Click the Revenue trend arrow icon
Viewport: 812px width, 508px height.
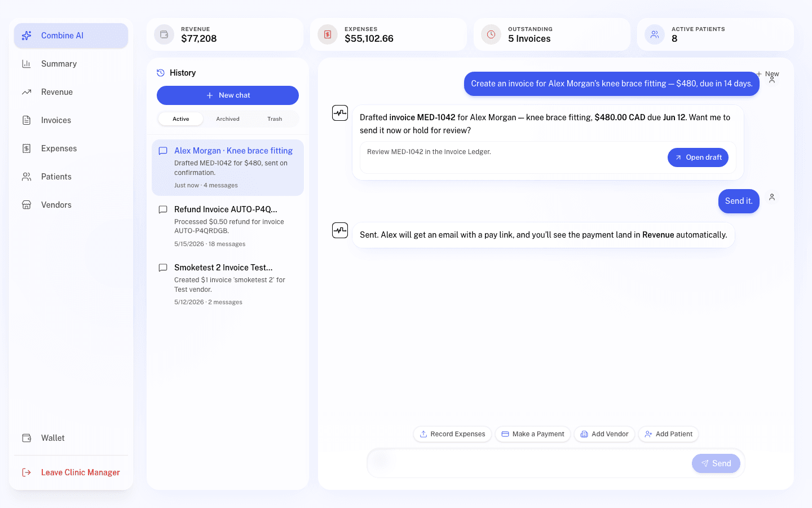(27, 92)
